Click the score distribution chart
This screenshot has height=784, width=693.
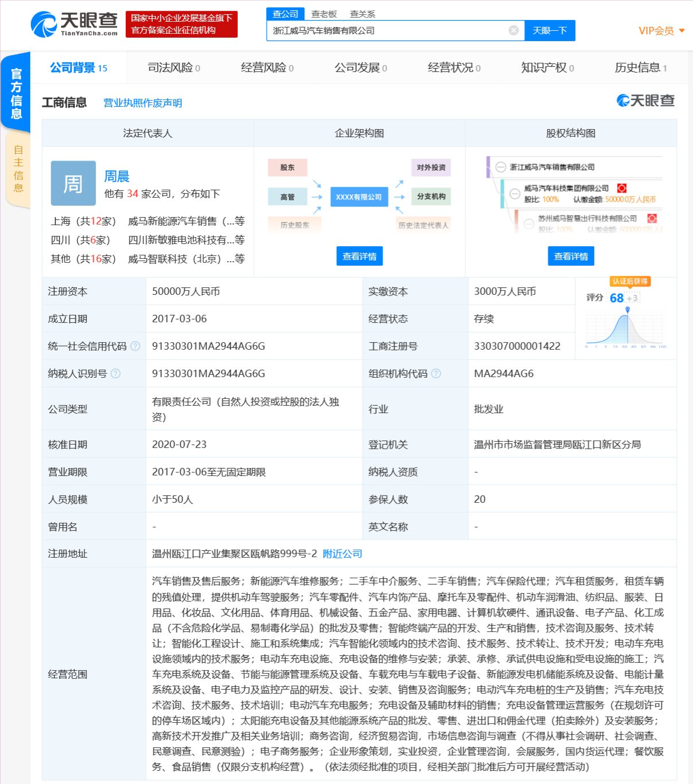point(627,329)
